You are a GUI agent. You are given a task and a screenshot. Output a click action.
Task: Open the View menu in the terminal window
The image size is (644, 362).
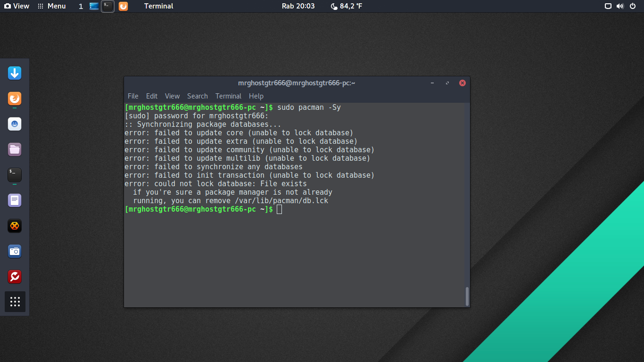tap(172, 96)
